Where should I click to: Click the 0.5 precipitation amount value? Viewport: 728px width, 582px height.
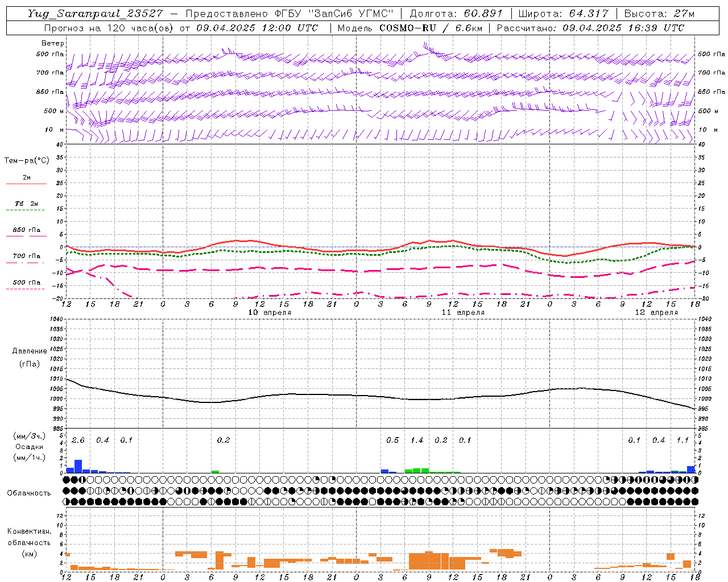click(x=392, y=440)
